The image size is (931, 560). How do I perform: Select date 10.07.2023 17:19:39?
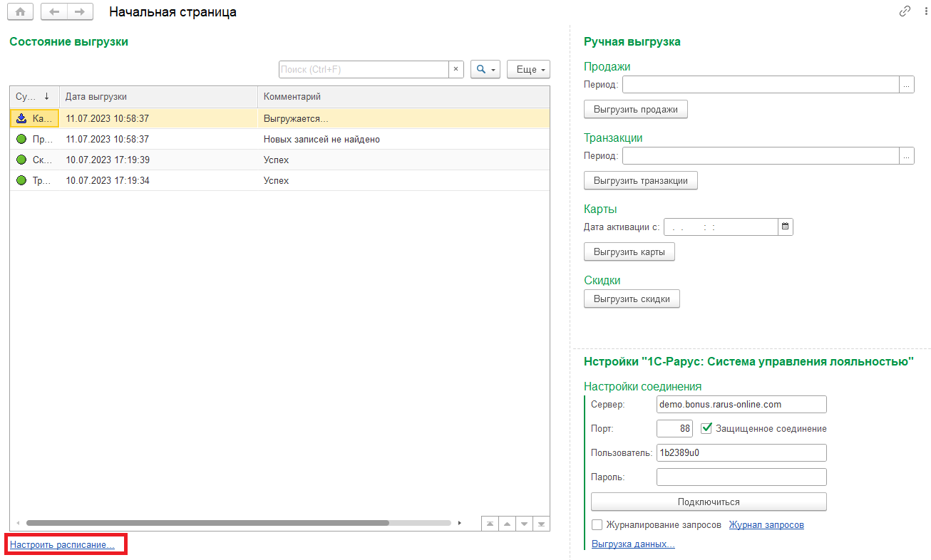pos(158,160)
